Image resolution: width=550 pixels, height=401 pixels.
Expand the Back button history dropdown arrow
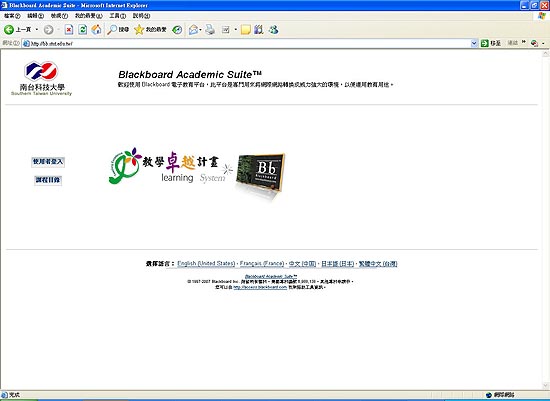[x=37, y=30]
